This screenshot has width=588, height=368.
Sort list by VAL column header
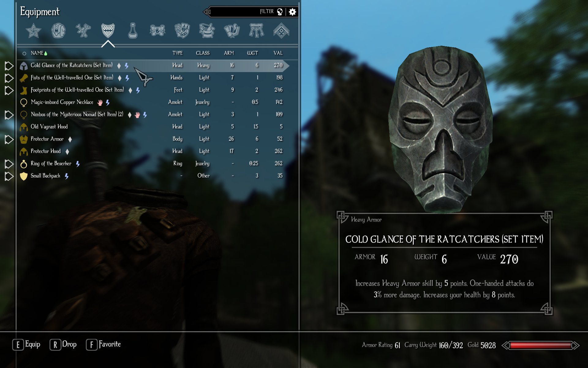[x=278, y=53]
